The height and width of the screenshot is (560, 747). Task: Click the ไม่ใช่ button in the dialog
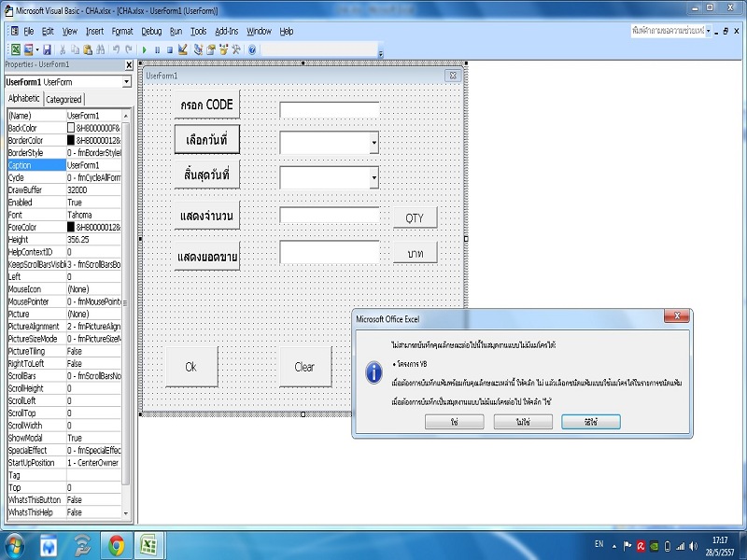[522, 422]
